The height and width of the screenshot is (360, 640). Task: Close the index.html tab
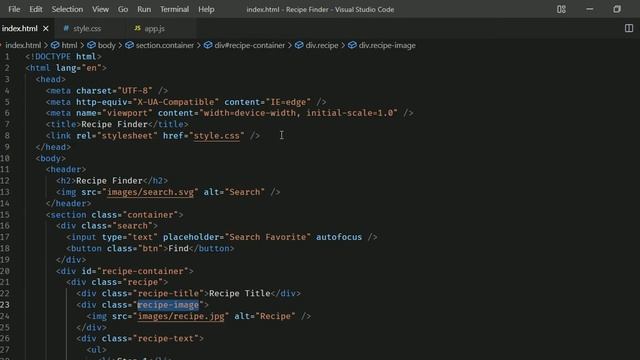point(46,29)
